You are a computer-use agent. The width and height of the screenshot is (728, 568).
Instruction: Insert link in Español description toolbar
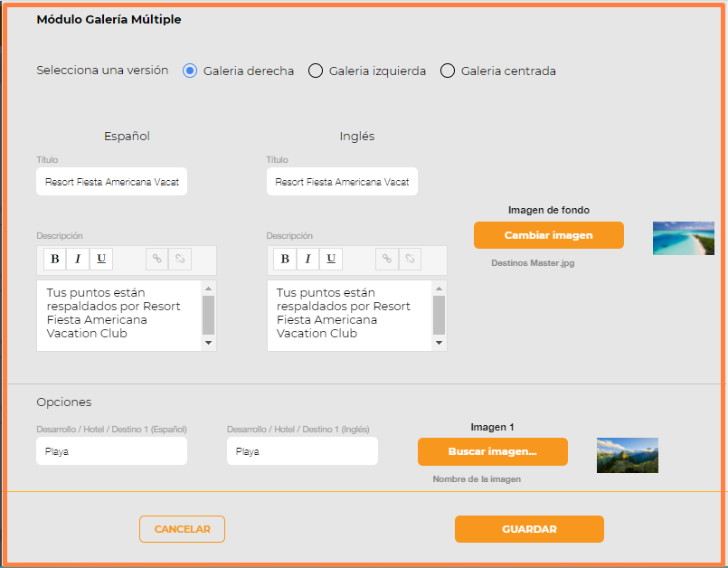point(157,259)
